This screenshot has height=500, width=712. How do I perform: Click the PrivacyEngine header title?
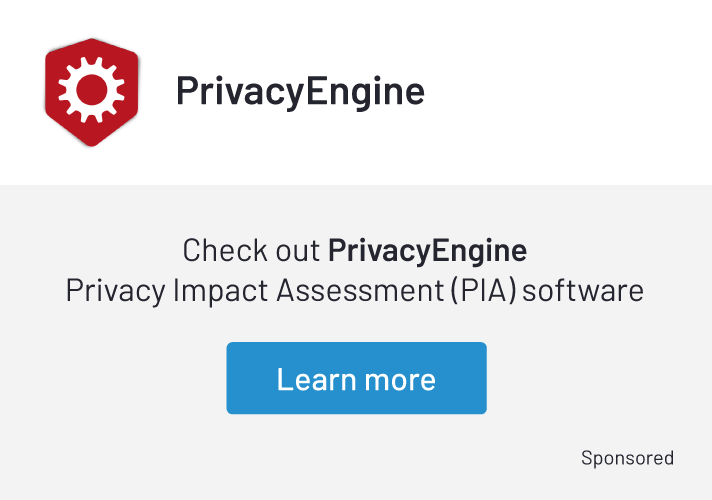300,91
